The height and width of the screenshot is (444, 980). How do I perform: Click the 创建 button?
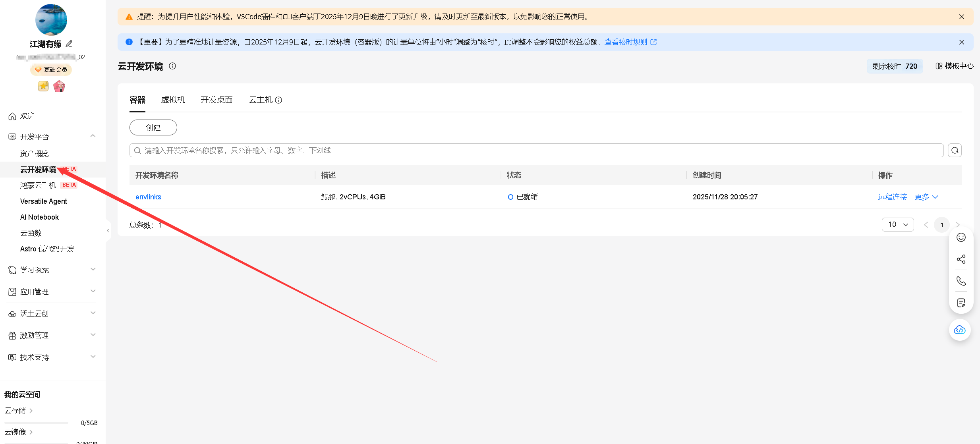coord(153,127)
